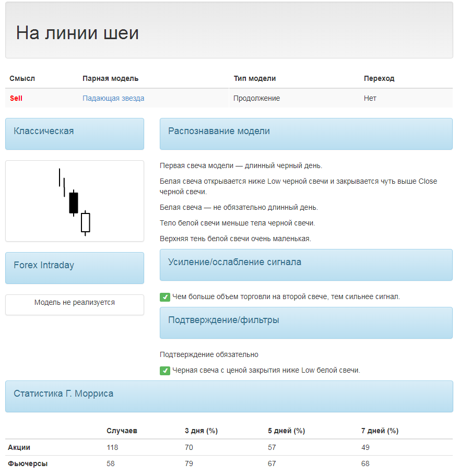Click the '118' cases cell for Акции
The width and height of the screenshot is (459, 476).
(x=112, y=447)
